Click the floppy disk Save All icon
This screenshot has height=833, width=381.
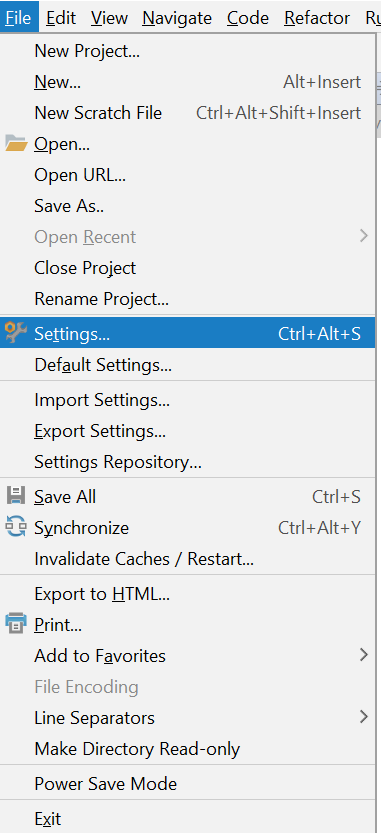coord(16,496)
